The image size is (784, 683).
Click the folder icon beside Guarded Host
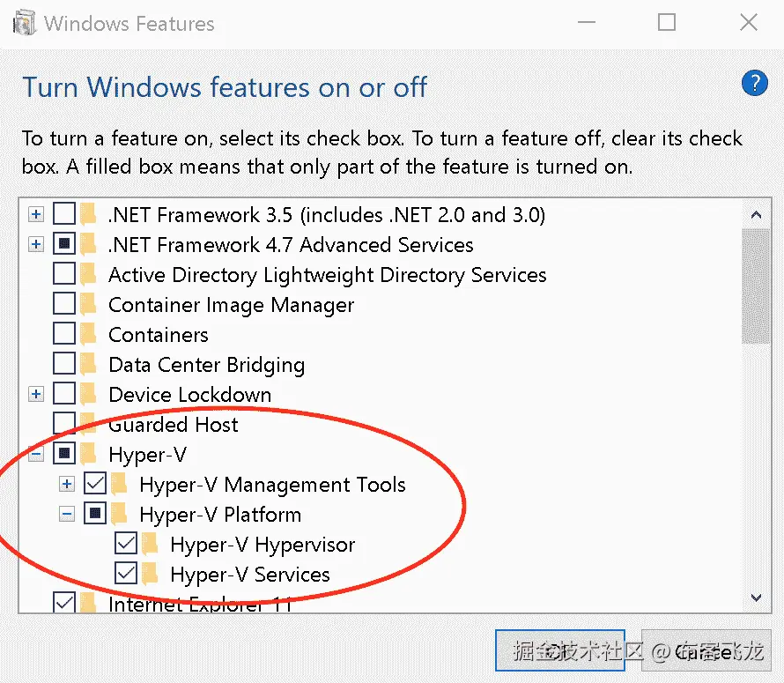[88, 425]
